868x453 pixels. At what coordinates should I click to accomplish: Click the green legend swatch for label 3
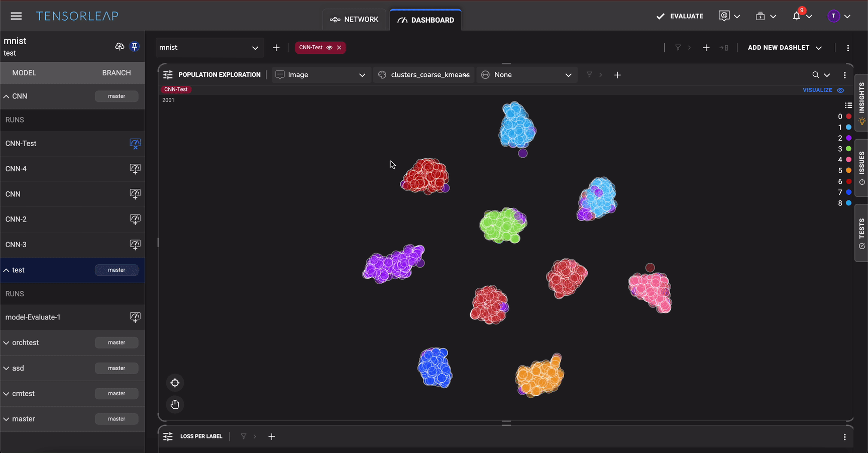(x=848, y=149)
